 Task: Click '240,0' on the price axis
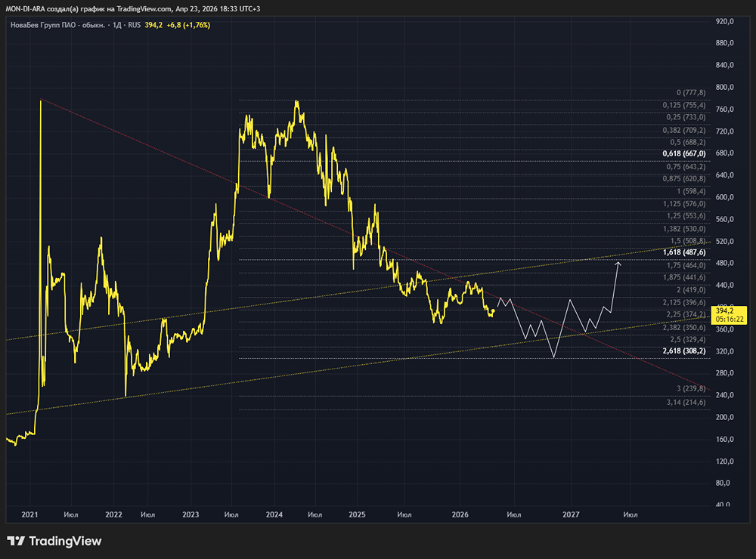point(725,395)
